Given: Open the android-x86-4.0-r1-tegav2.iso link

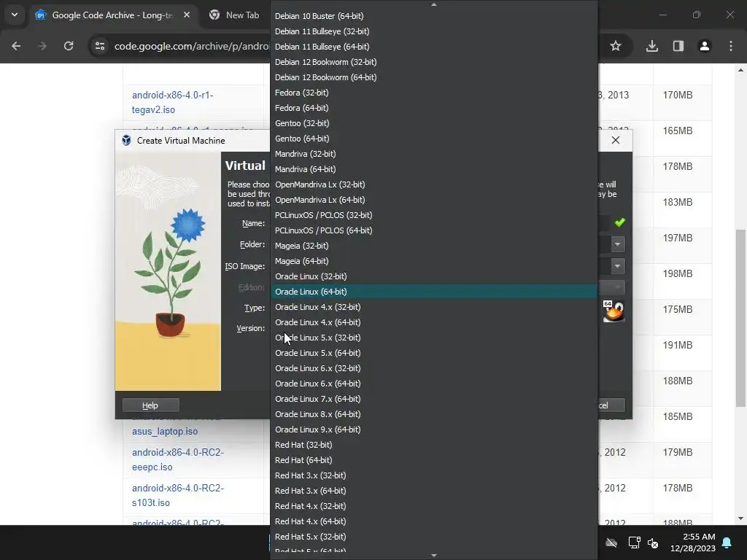Looking at the screenshot, I should coord(172,102).
